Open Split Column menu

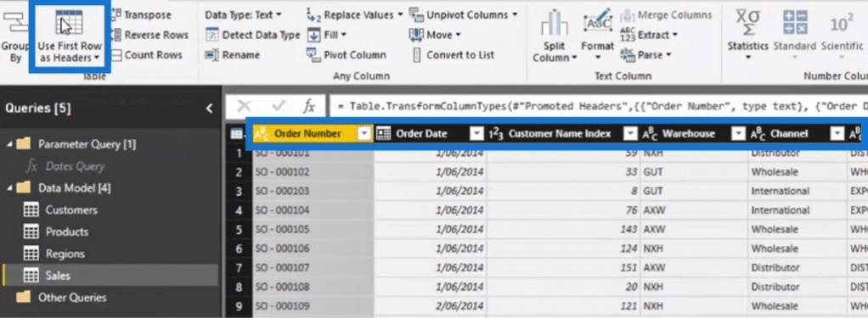(555, 36)
